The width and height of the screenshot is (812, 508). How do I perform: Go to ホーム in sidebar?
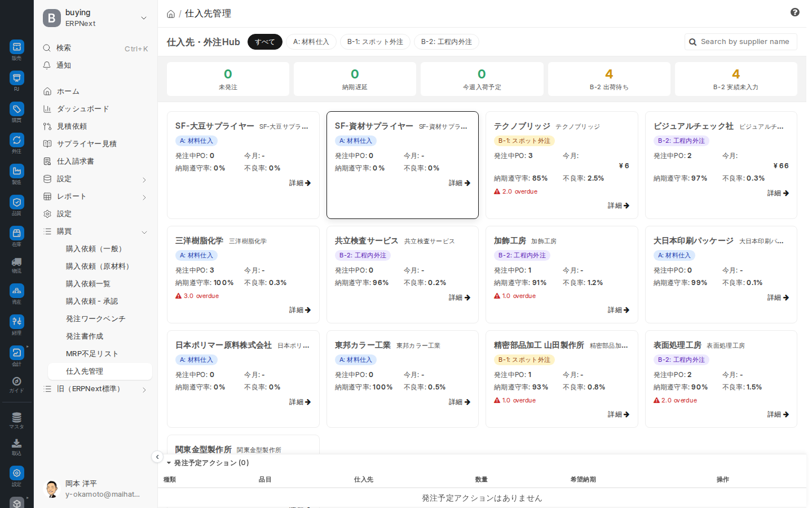(x=96, y=91)
